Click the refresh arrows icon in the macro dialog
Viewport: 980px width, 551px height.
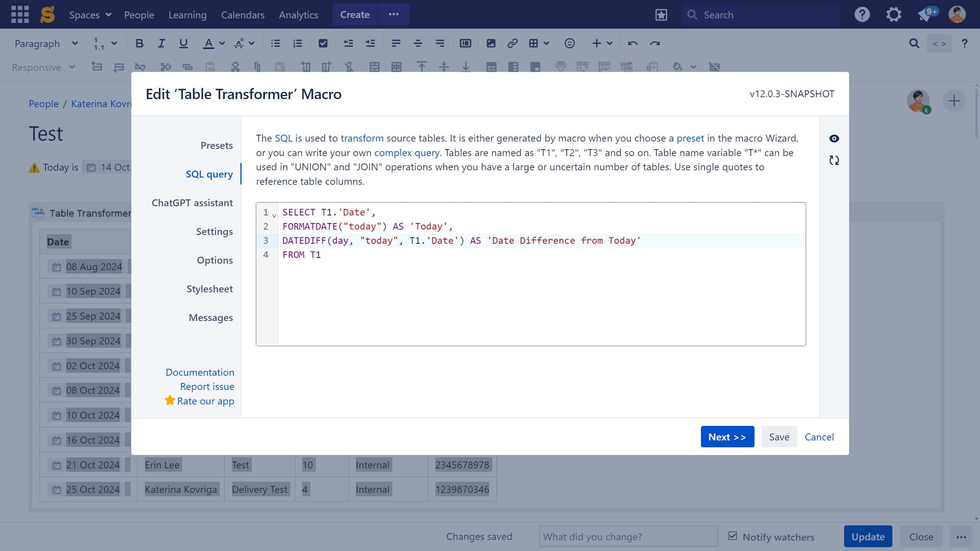point(834,160)
